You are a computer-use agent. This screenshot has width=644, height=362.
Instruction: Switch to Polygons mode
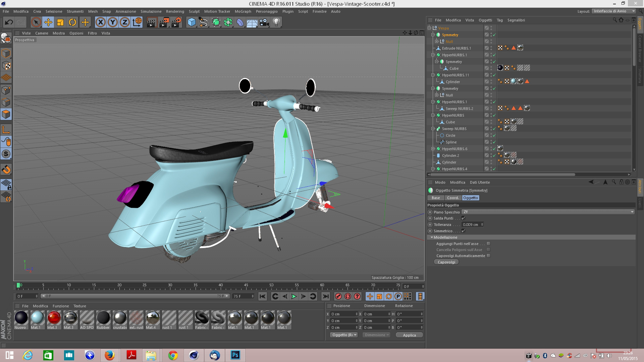click(6, 114)
